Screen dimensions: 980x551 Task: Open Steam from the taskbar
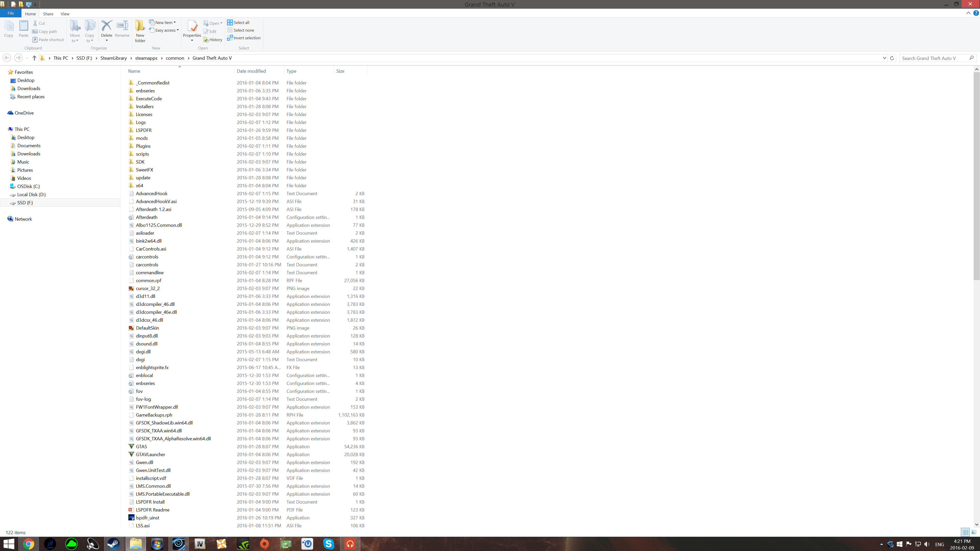tap(113, 544)
